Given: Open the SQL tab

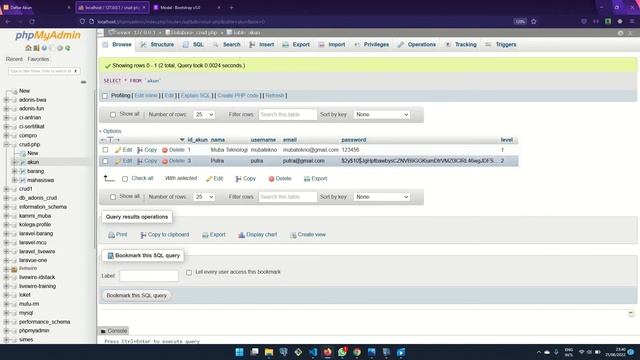Looking at the screenshot, I should (193, 44).
